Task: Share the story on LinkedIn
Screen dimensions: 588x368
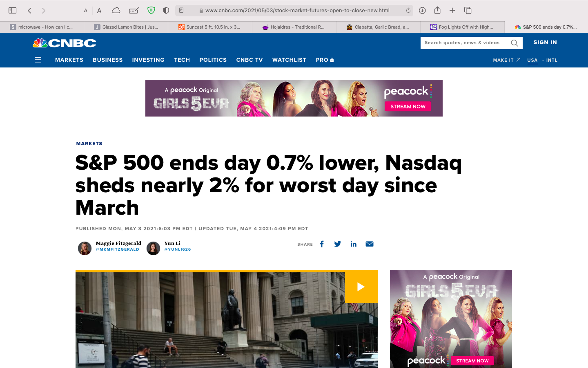Action: point(354,244)
